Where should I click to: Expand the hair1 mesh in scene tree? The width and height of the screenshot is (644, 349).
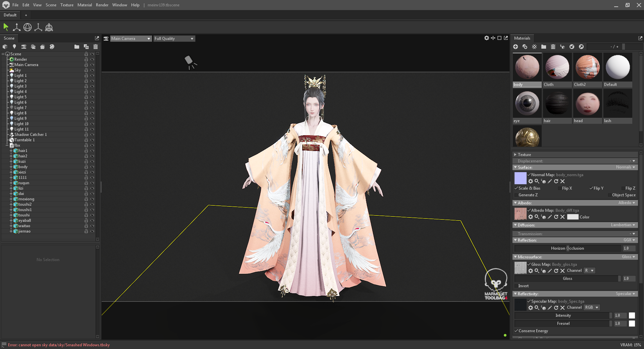point(11,151)
